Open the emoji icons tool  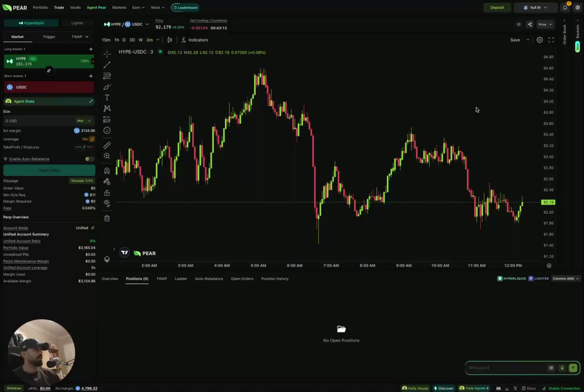[x=107, y=130]
